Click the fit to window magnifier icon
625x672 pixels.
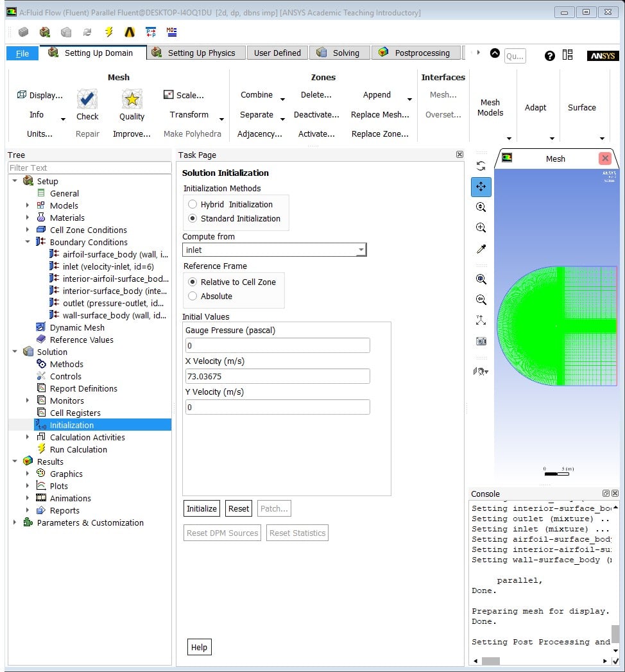click(x=481, y=279)
